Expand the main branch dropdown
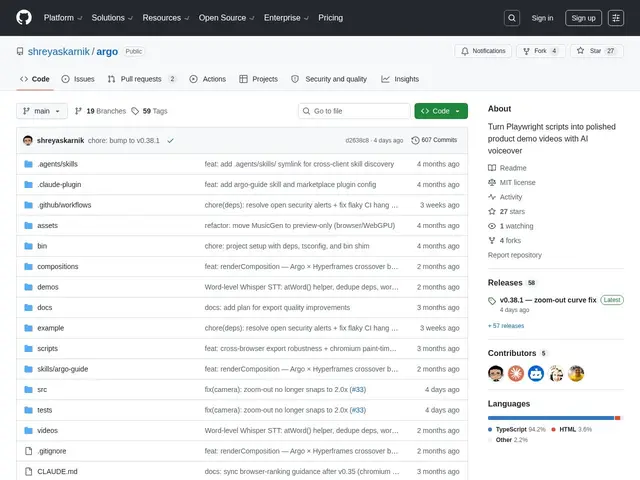The image size is (640, 480). click(42, 111)
